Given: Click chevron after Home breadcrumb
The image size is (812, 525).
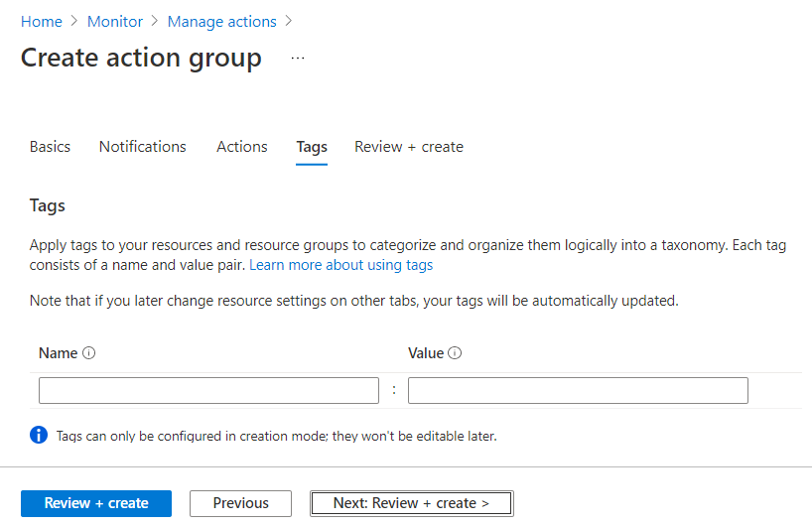Looking at the screenshot, I should coord(74,21).
